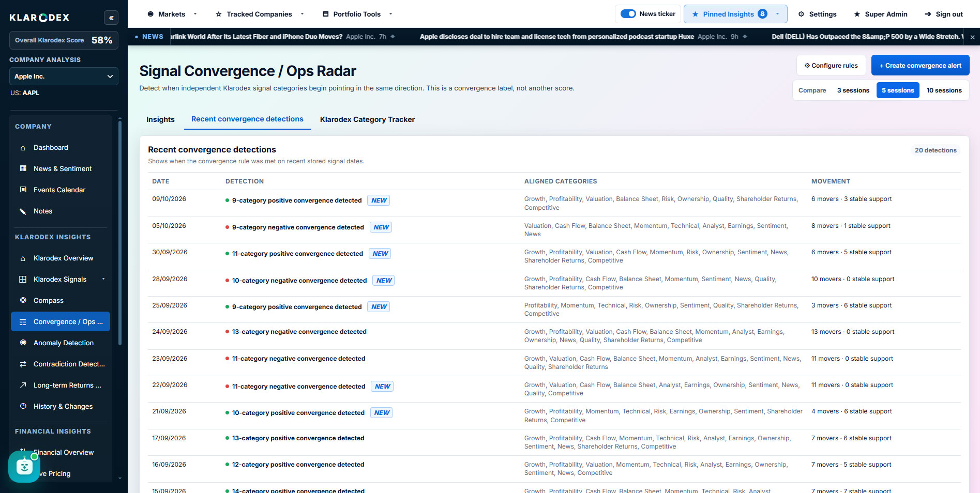Click the Super Admin star icon
This screenshot has height=493, width=980.
coord(857,14)
